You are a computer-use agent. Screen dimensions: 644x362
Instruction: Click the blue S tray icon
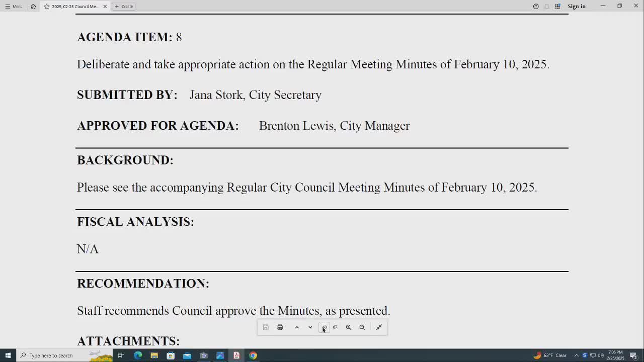(x=585, y=355)
